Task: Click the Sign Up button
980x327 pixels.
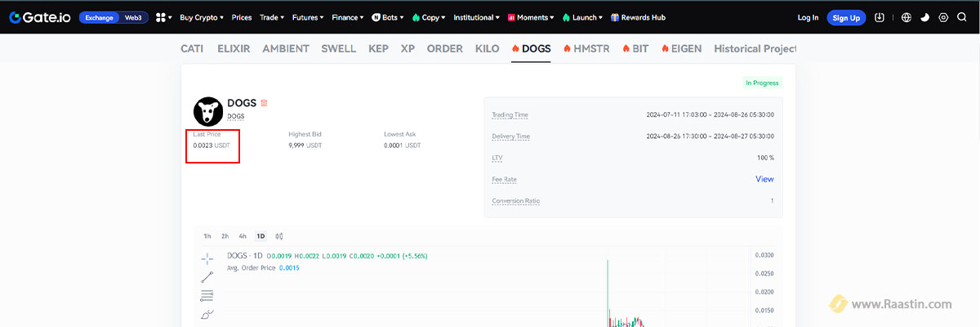Action: click(845, 17)
